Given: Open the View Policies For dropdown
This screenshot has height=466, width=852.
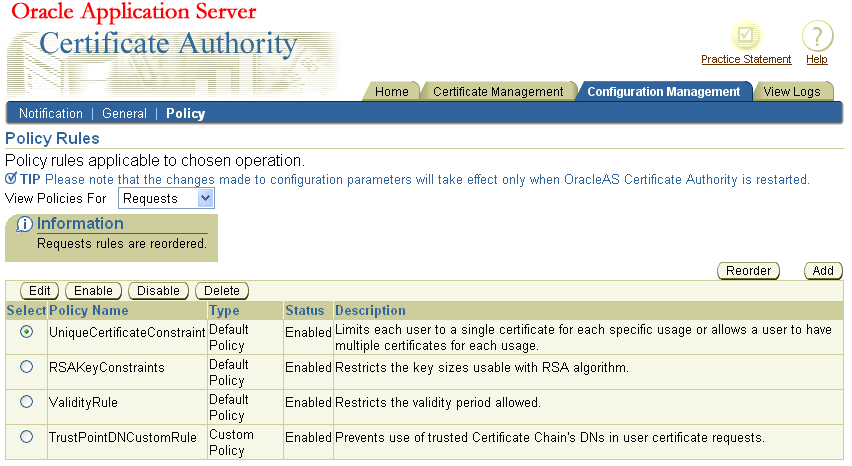Looking at the screenshot, I should pyautogui.click(x=166, y=198).
